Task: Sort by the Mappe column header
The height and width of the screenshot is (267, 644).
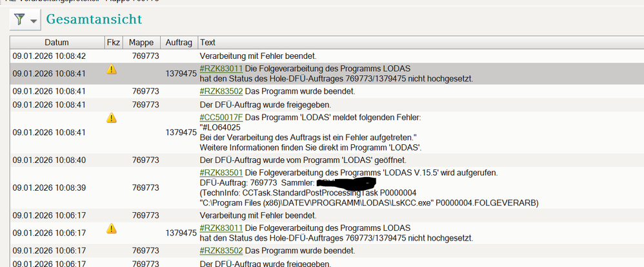Action: tap(141, 42)
